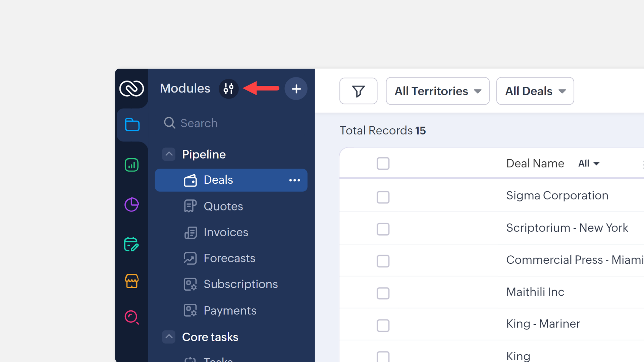Click the calendar with pencil icon

[x=131, y=244]
